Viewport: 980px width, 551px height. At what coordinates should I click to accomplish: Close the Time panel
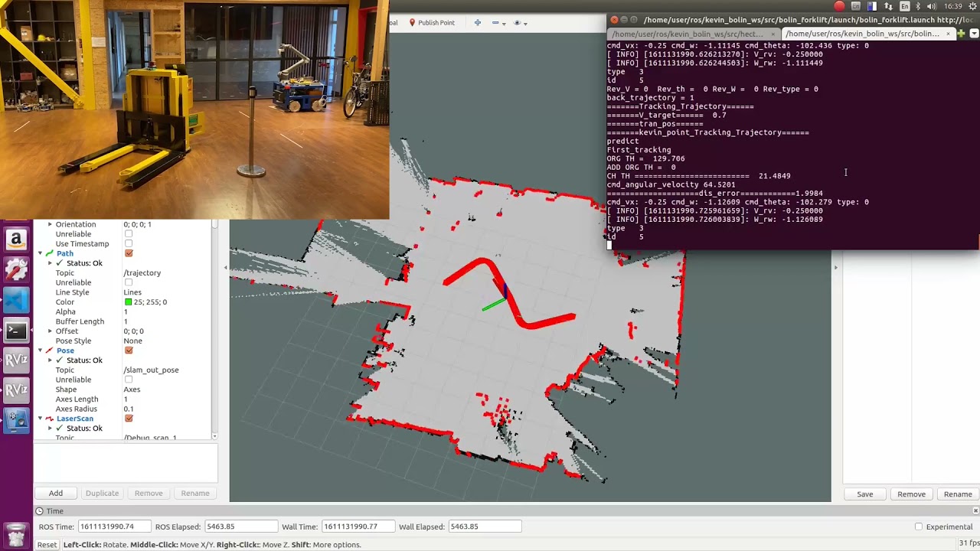coord(975,510)
